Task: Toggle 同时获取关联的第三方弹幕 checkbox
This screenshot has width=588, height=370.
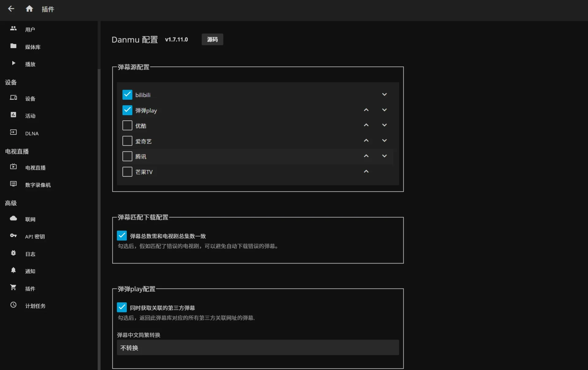Action: 122,307
